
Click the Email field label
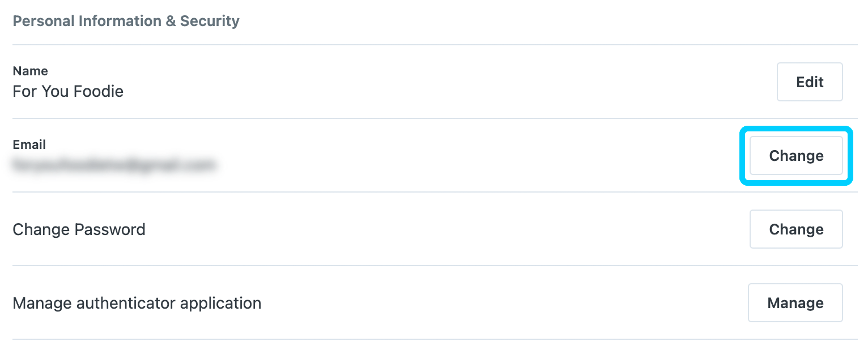[x=29, y=144]
